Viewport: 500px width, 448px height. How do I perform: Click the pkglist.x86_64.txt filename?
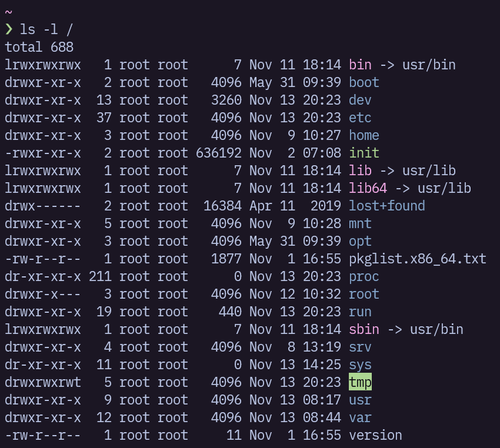[x=417, y=259]
